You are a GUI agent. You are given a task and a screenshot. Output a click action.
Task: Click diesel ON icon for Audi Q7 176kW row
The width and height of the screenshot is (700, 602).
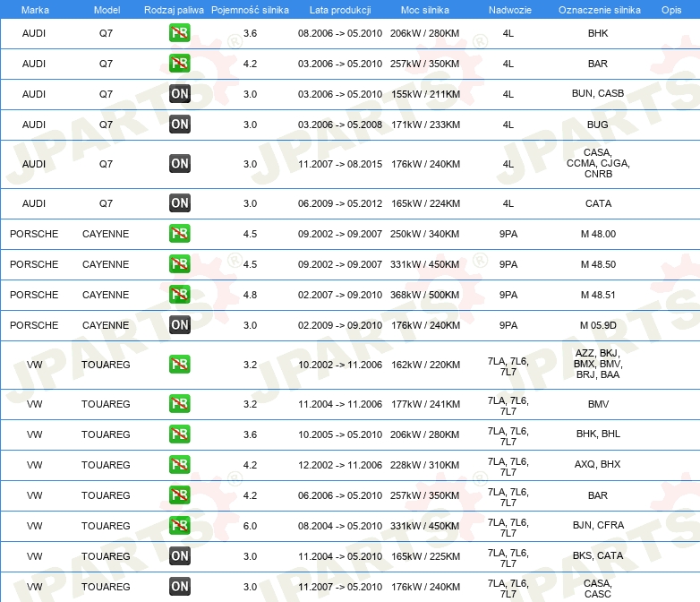click(179, 164)
